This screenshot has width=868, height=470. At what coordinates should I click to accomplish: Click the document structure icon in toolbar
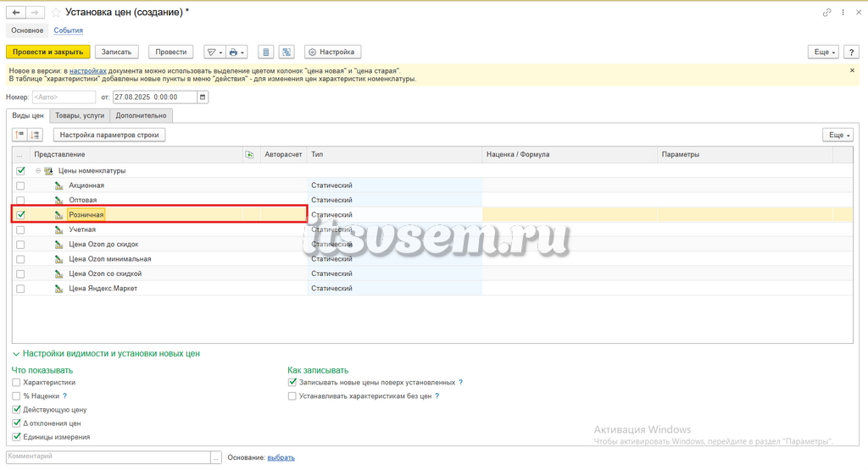point(287,52)
